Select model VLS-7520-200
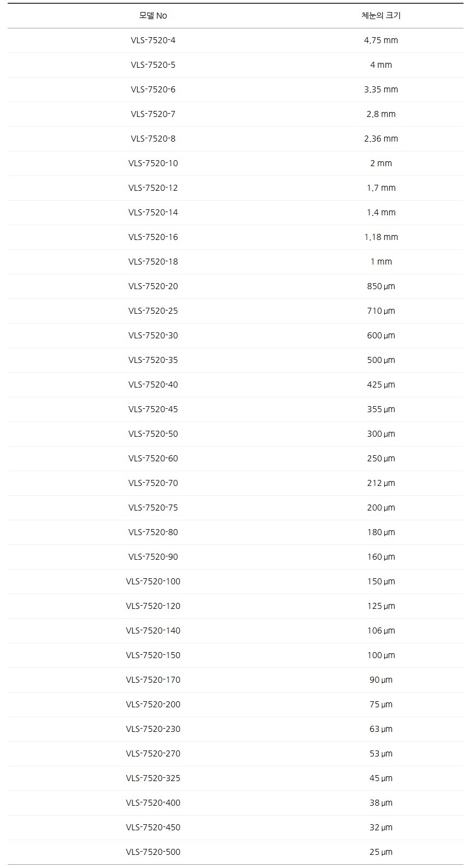The width and height of the screenshot is (475, 868). pyautogui.click(x=153, y=705)
